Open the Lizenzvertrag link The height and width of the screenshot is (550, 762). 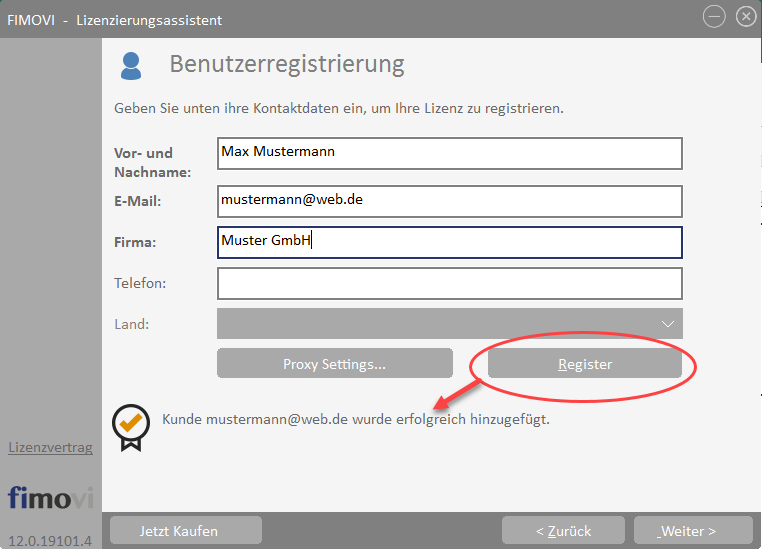[51, 447]
